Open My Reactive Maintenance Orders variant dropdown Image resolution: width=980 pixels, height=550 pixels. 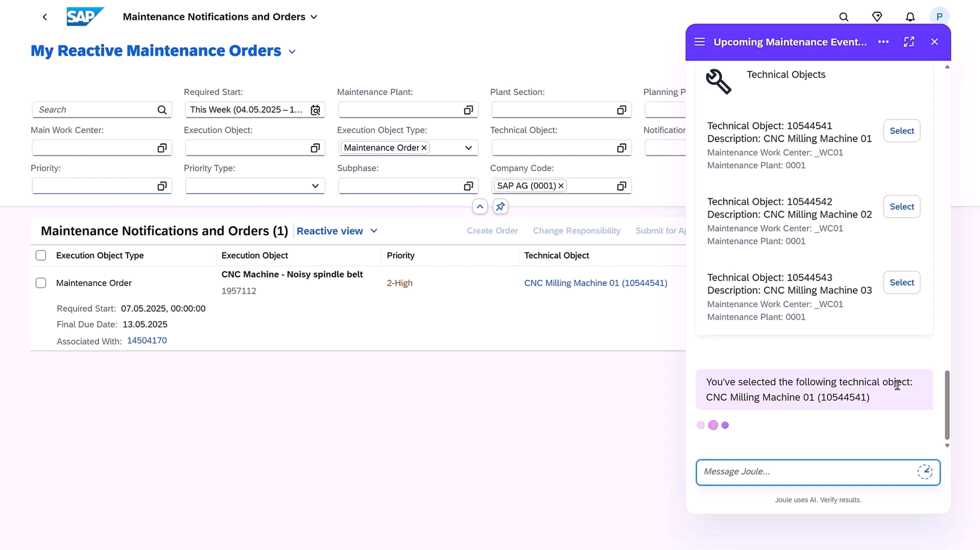(x=292, y=51)
